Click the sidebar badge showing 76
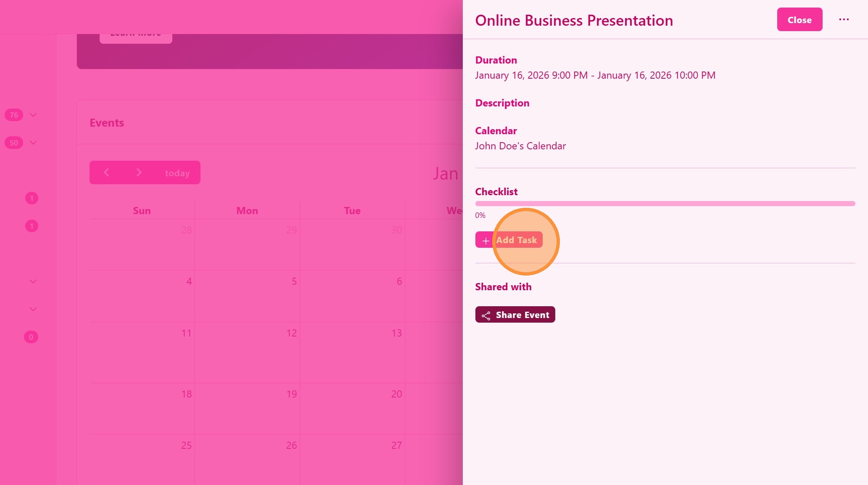Viewport: 868px width, 485px height. click(x=14, y=115)
